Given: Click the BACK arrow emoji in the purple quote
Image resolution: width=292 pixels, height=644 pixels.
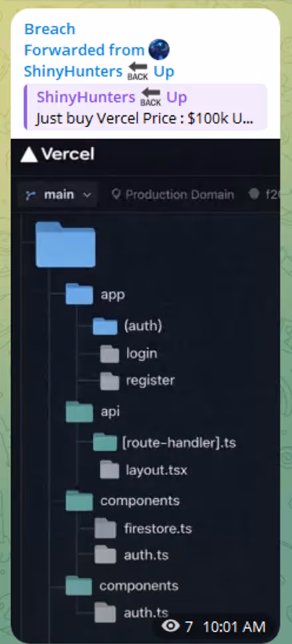Looking at the screenshot, I should (151, 97).
